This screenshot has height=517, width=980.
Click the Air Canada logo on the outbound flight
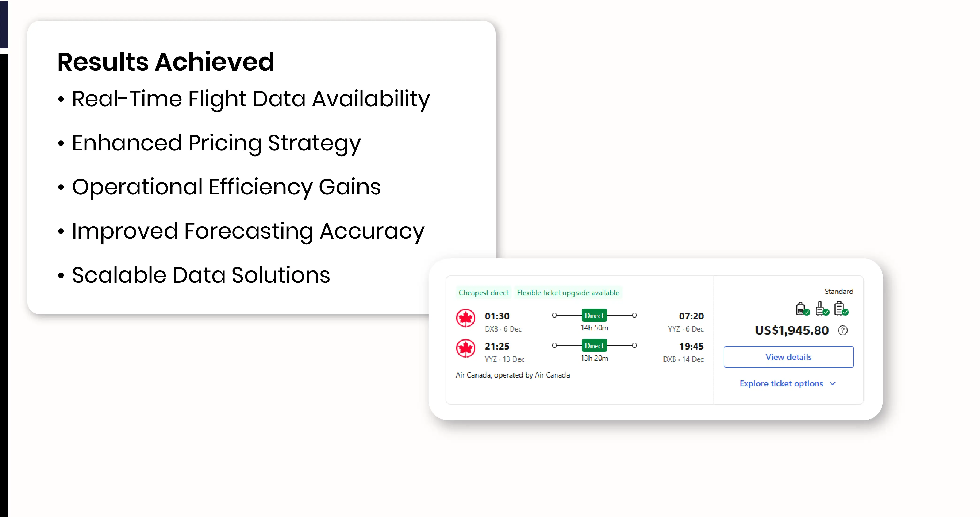pos(465,318)
